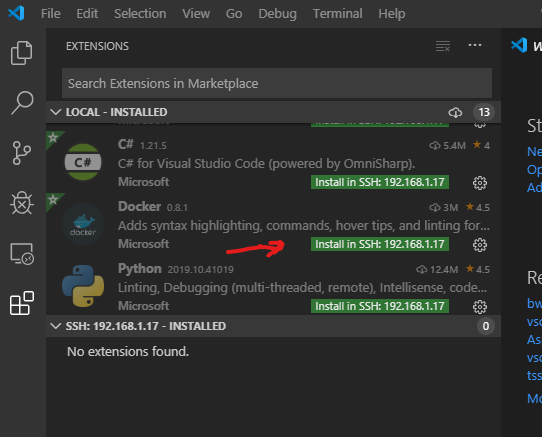Click the VS Code logo in the Welcome tab
The image size is (542, 437).
519,45
